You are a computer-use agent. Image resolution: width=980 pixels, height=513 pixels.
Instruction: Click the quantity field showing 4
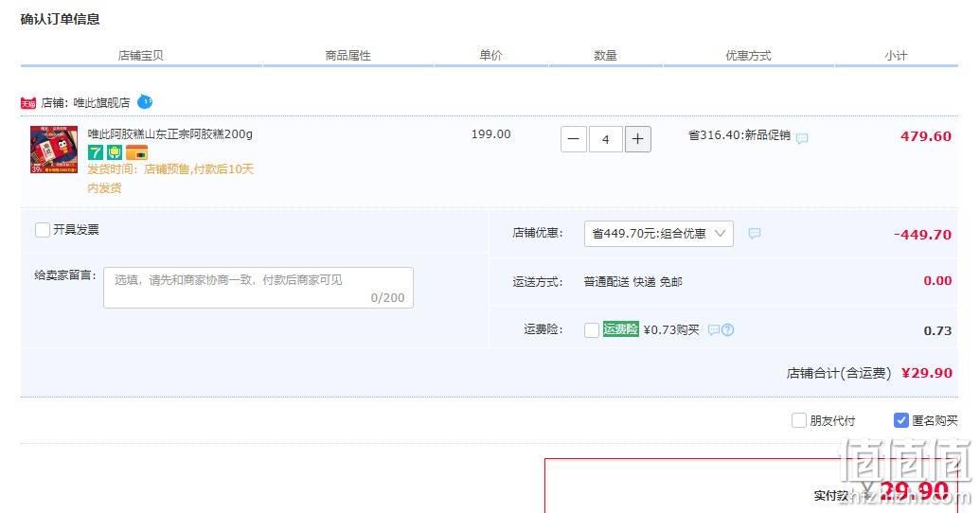tap(605, 139)
